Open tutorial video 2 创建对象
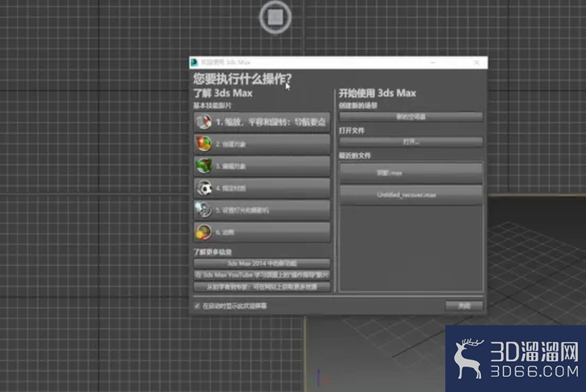 [262, 144]
